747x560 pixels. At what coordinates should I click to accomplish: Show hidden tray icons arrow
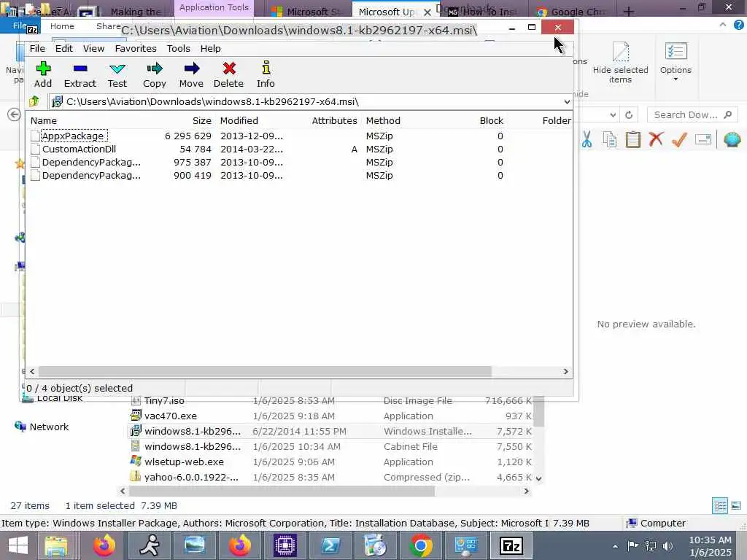615,546
